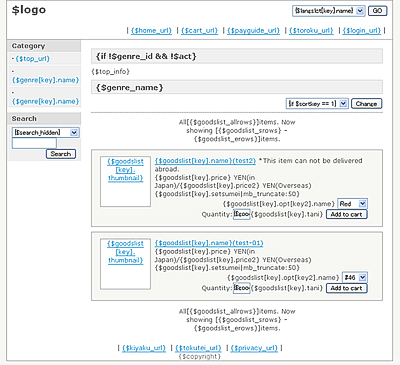
Task: Open the {$tokutei_url} footer link
Action: (x=198, y=348)
